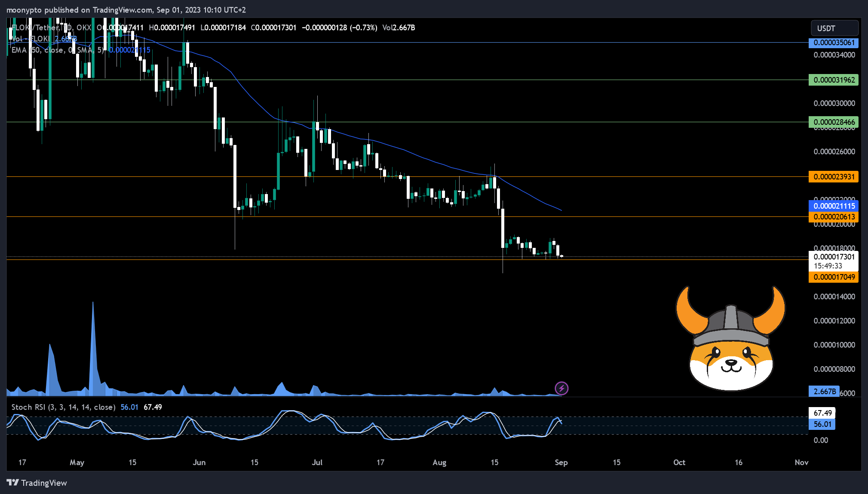Click the countdown timer 15:49:33
The width and height of the screenshot is (868, 494).
tap(828, 266)
